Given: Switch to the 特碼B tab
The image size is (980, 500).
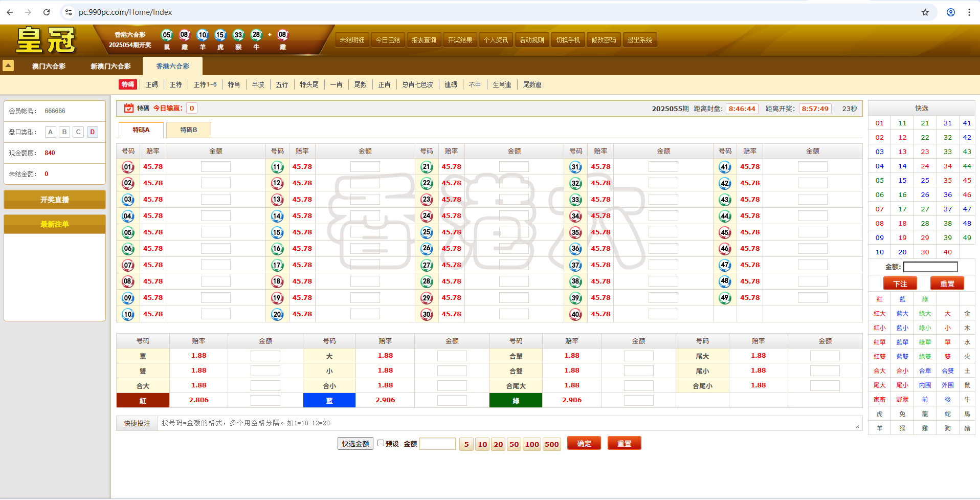Looking at the screenshot, I should click(188, 129).
